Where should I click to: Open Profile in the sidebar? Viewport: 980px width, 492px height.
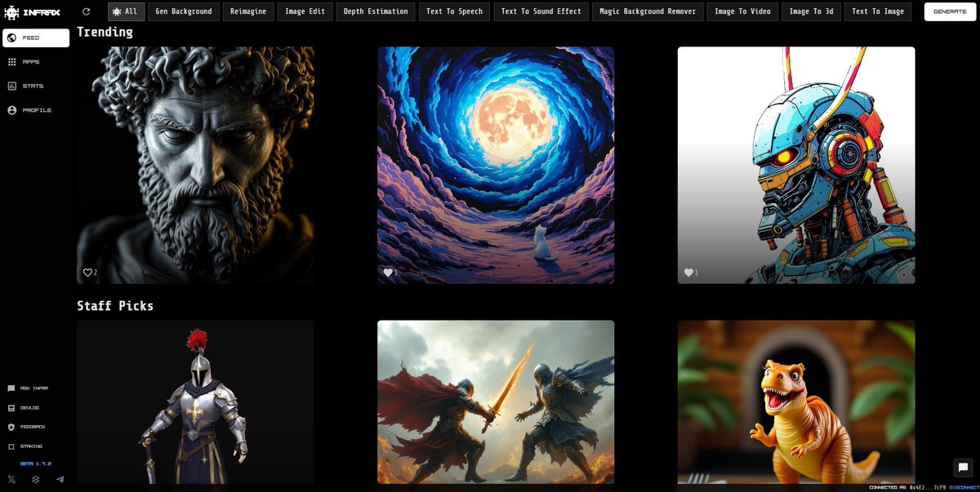pos(36,110)
